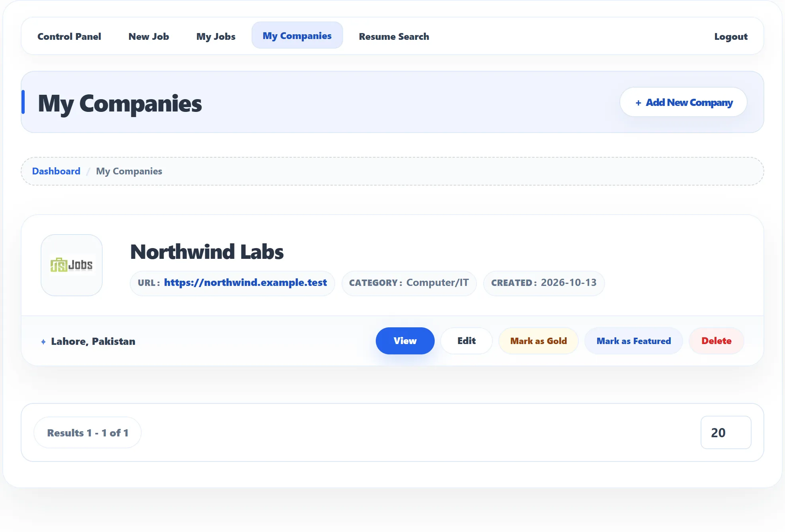Screen dimensions: 785x532
Task: Mark Northwind Labs as Gold
Action: [x=539, y=341]
